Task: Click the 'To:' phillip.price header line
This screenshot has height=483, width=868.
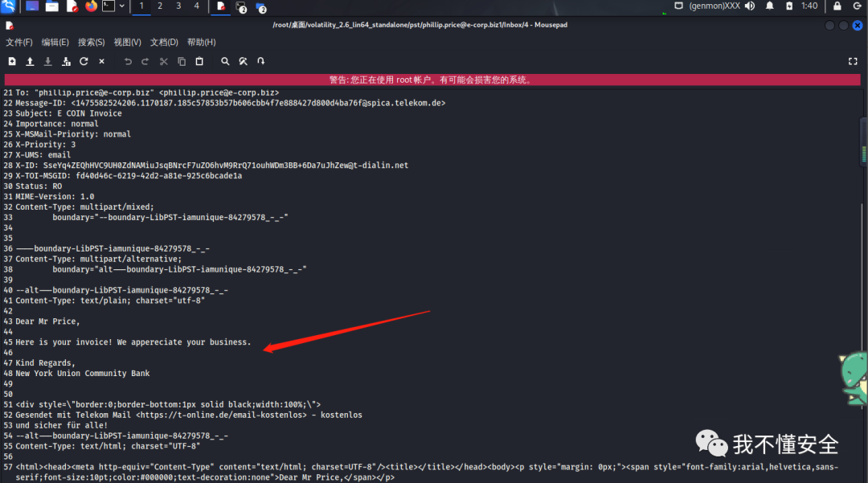Action: (x=147, y=93)
